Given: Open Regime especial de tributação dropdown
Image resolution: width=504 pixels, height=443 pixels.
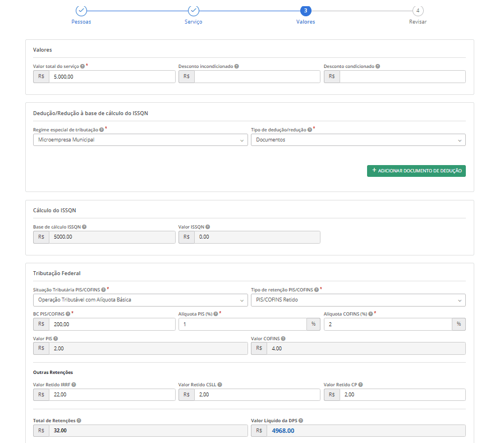Looking at the screenshot, I should point(140,140).
